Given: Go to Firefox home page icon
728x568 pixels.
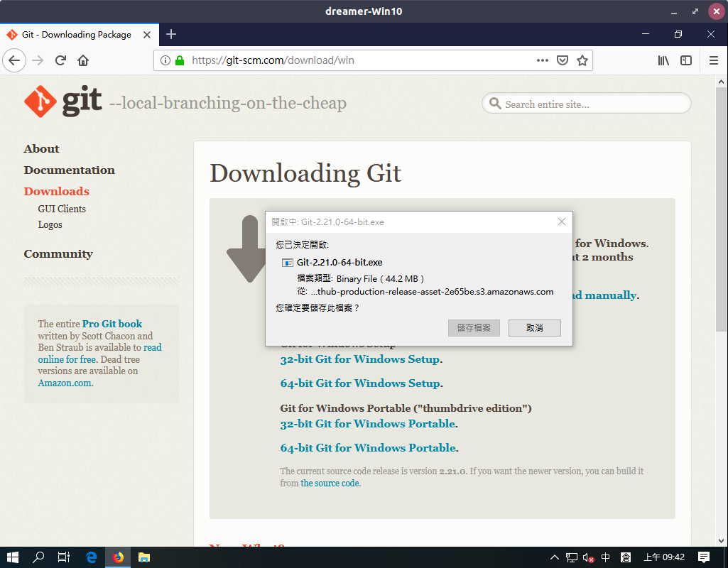Looking at the screenshot, I should click(x=83, y=60).
